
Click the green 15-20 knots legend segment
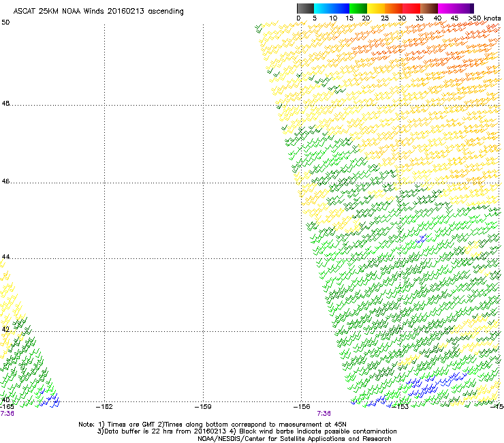358,8
